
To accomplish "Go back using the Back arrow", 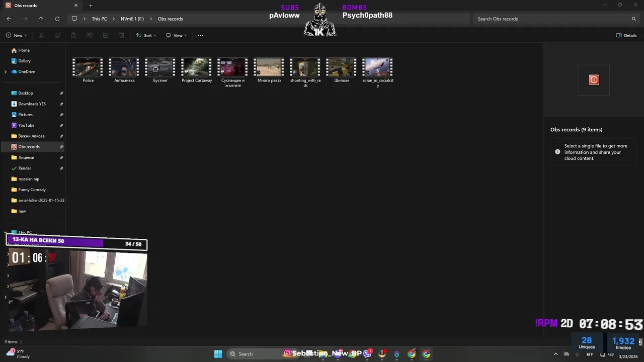I will (9, 19).
